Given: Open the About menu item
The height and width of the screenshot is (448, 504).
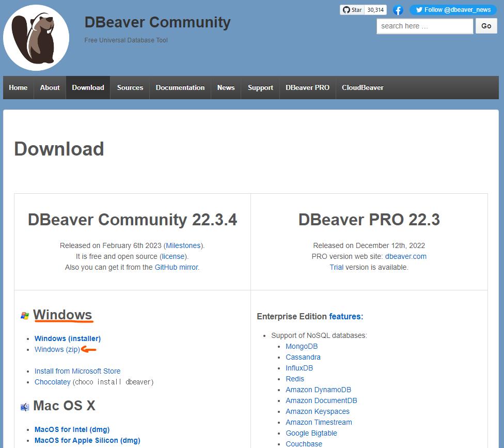Looking at the screenshot, I should (x=50, y=87).
